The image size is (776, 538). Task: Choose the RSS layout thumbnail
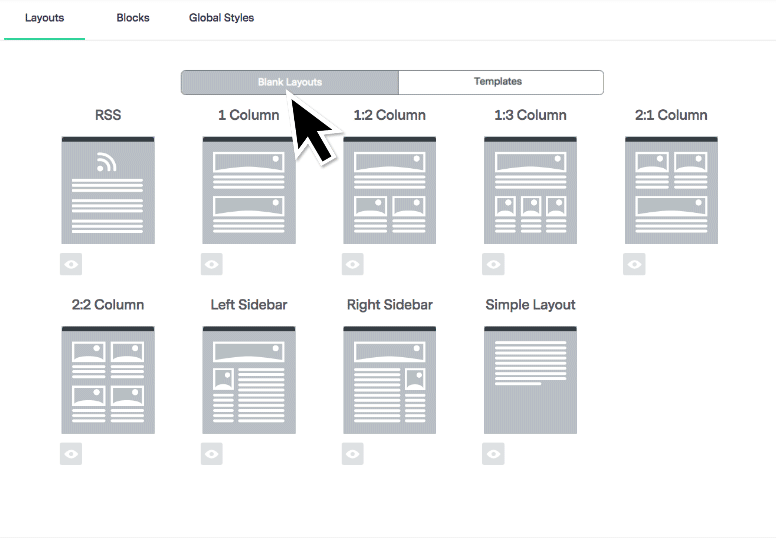tap(108, 190)
